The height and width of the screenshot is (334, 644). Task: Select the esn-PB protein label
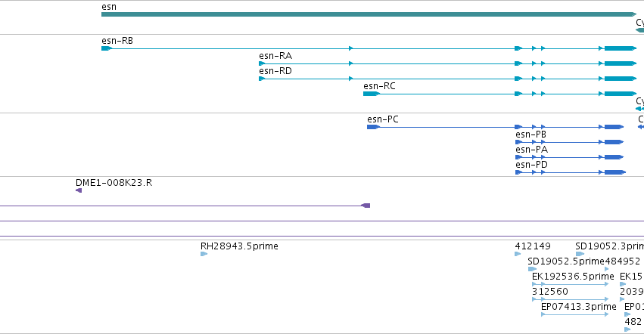click(x=530, y=135)
